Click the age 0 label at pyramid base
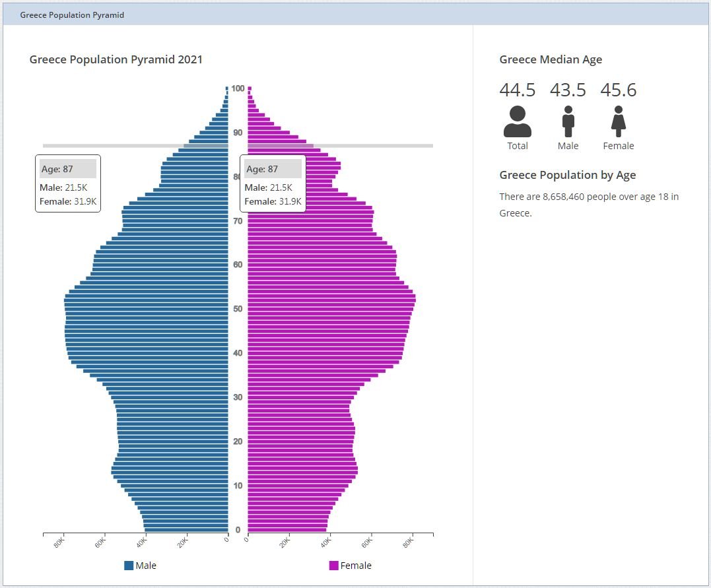Viewport: 711px width, 588px height. [x=238, y=529]
